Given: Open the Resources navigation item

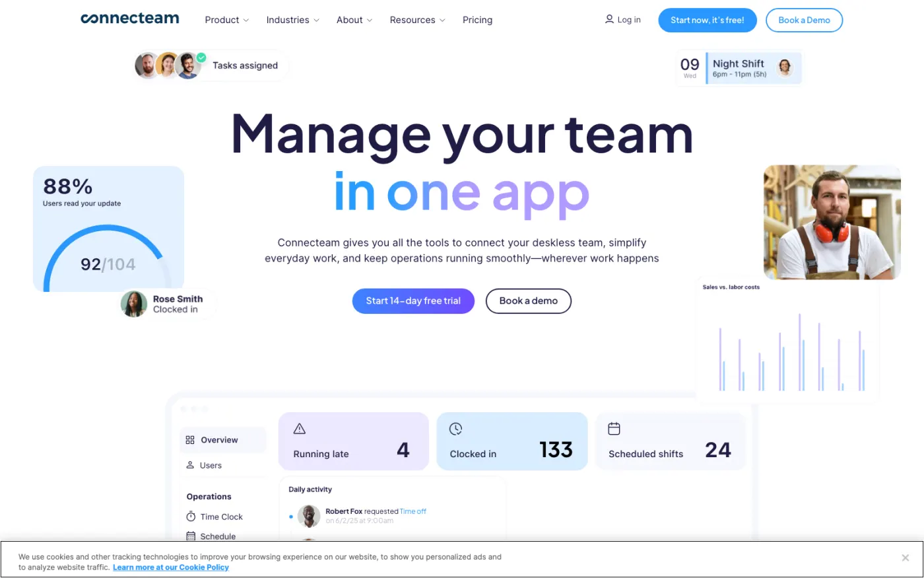Looking at the screenshot, I should point(418,20).
